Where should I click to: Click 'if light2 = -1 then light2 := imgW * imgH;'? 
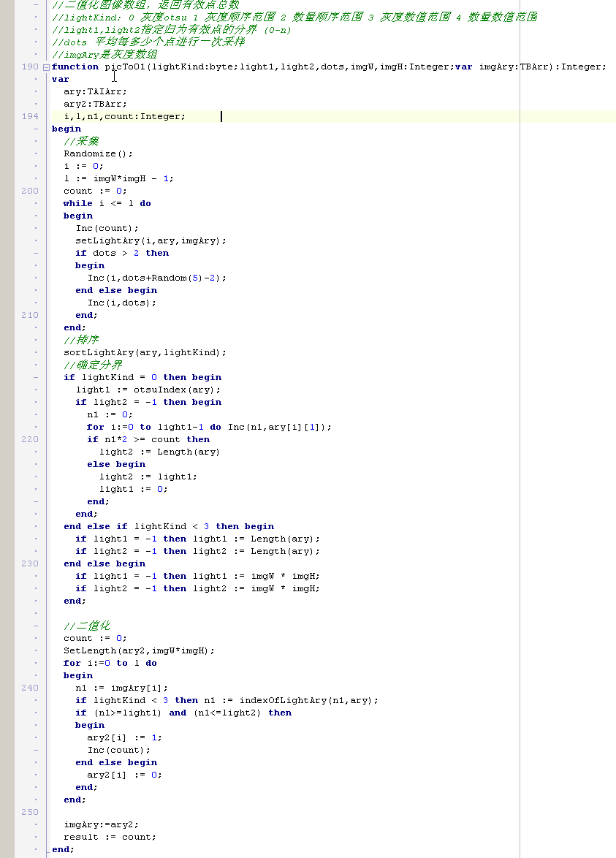[x=198, y=589]
